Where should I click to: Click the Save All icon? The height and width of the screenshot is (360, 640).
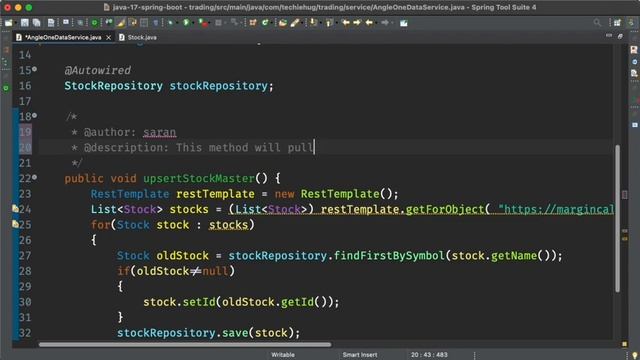(x=37, y=23)
